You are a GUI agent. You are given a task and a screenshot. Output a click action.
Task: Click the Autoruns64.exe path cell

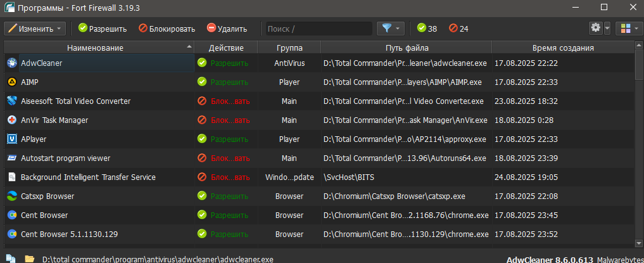407,158
